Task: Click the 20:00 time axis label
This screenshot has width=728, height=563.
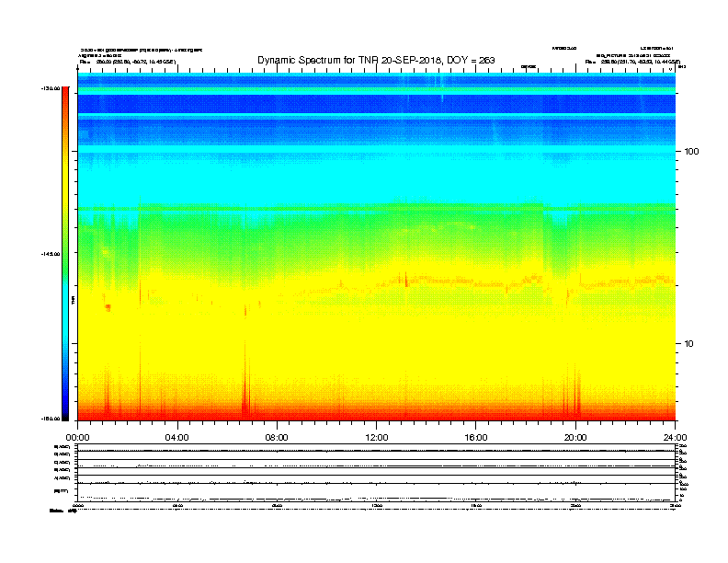Action: click(575, 438)
